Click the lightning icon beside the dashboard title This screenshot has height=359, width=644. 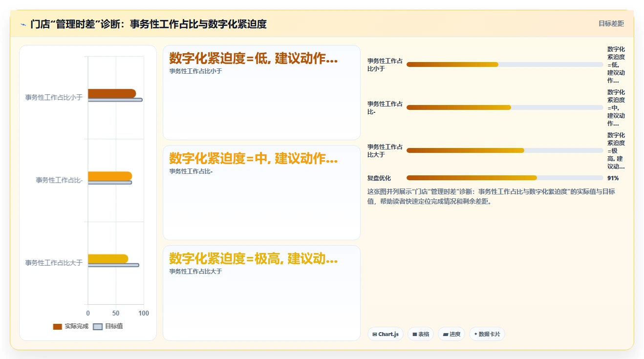[x=23, y=24]
